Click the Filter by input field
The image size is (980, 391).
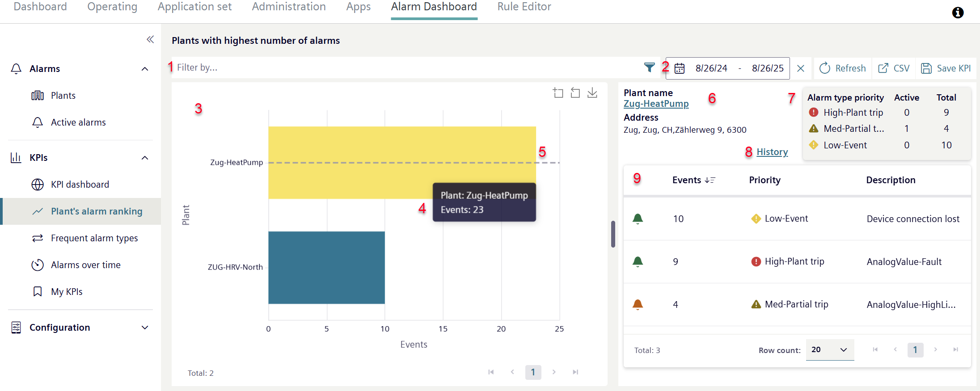coord(402,67)
